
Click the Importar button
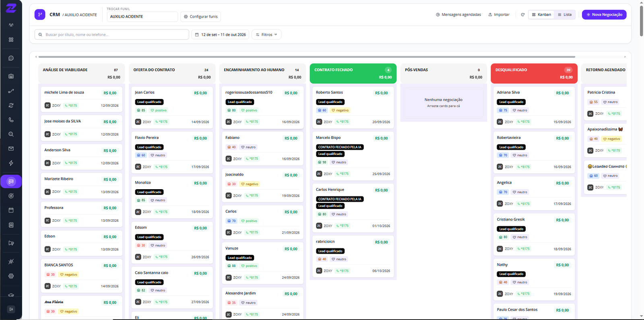click(499, 14)
